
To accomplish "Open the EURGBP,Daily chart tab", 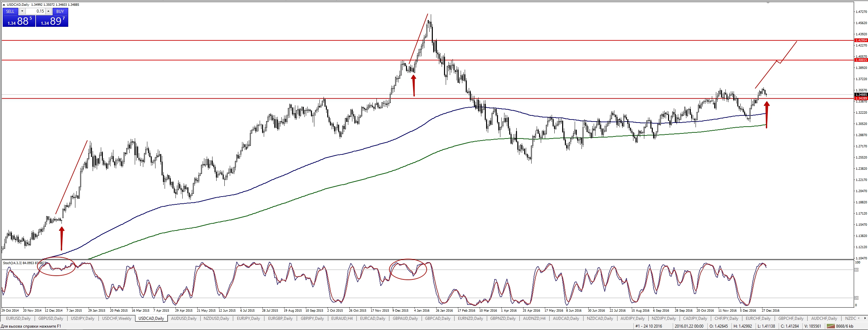I will (280, 318).
